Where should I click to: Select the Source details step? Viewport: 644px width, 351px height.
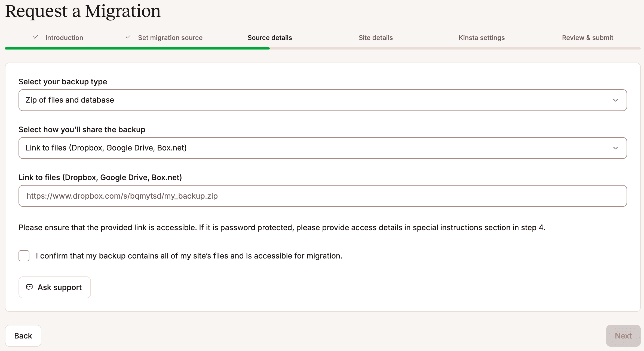[x=270, y=38]
